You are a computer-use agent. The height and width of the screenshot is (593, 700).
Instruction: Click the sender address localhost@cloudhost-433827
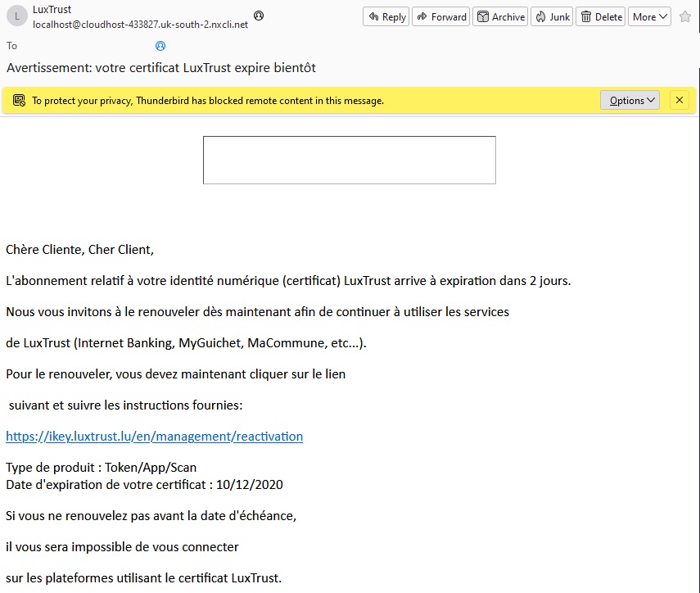140,25
